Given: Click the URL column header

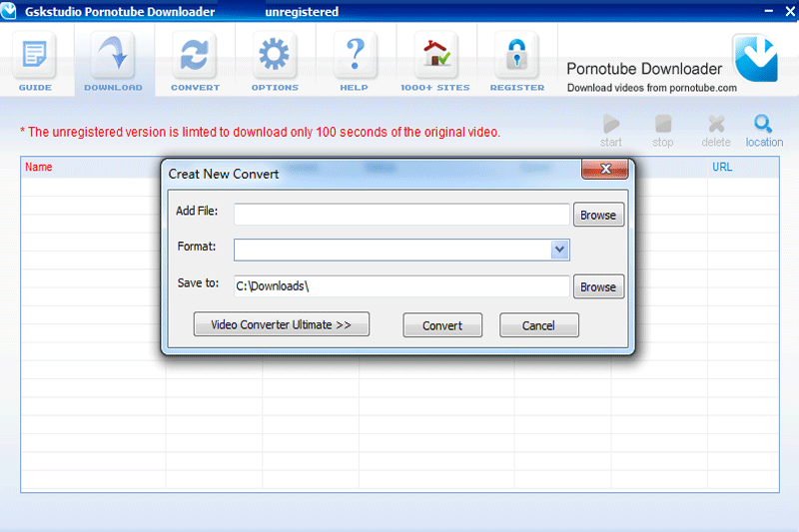Looking at the screenshot, I should tap(722, 167).
